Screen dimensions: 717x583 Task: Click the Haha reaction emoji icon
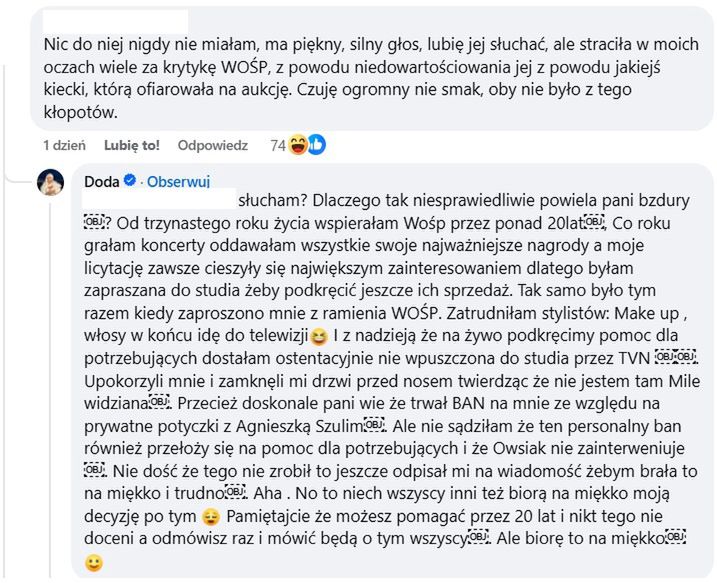pos(298,145)
